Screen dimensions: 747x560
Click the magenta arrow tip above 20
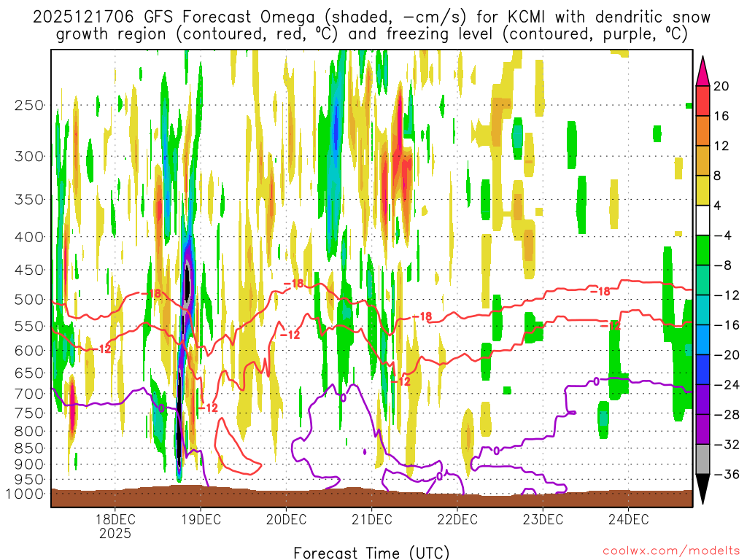703,71
